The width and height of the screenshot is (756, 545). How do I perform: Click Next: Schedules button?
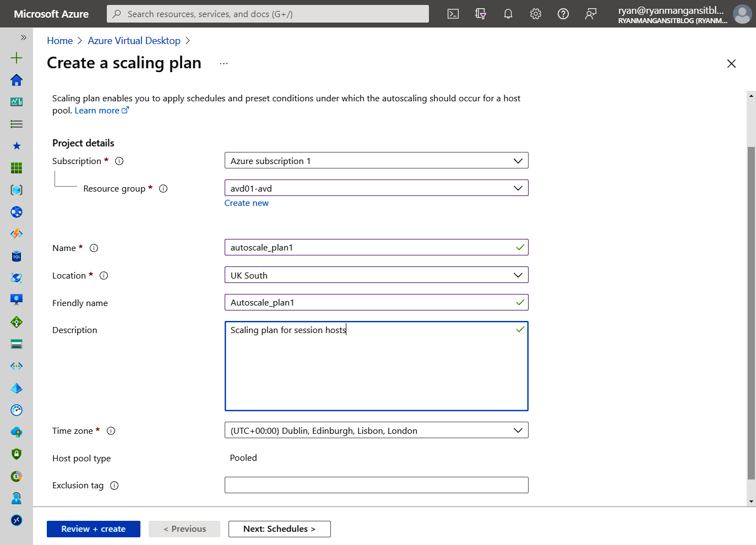(x=280, y=529)
